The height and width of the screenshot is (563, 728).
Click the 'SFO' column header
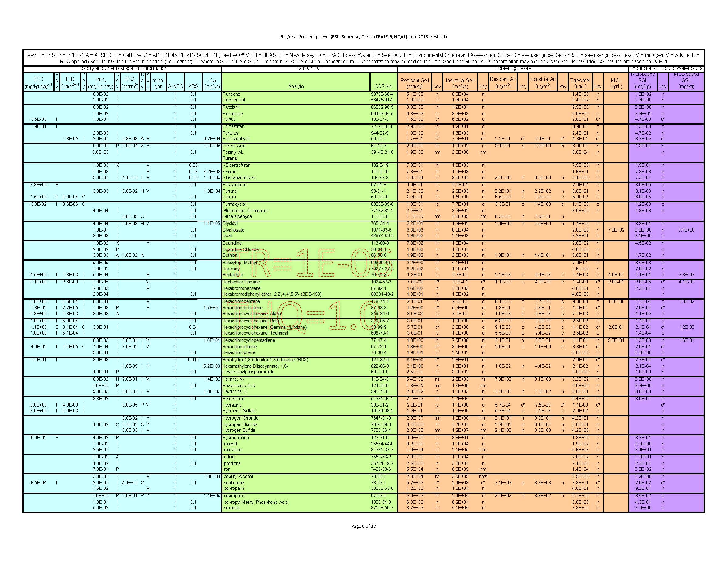point(38,79)
